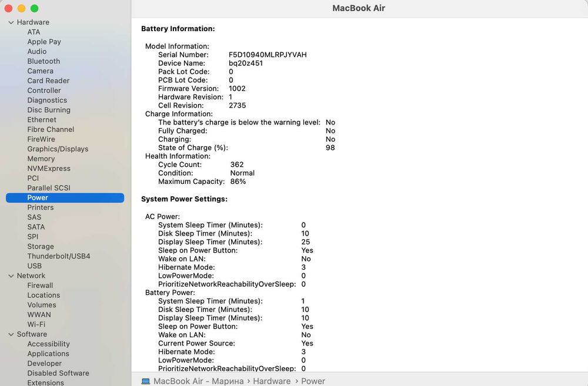Select Thunderbolt/USB4 entry

click(x=58, y=256)
